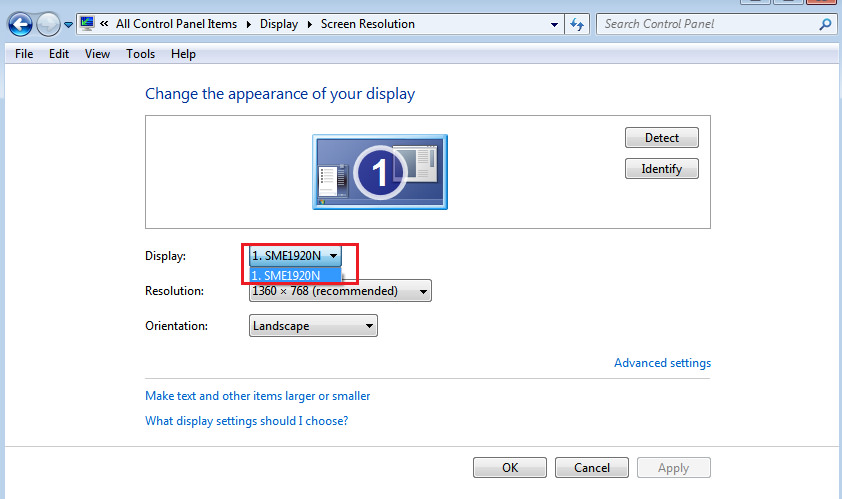Select the monitor 1 display thumbnail

click(x=380, y=172)
